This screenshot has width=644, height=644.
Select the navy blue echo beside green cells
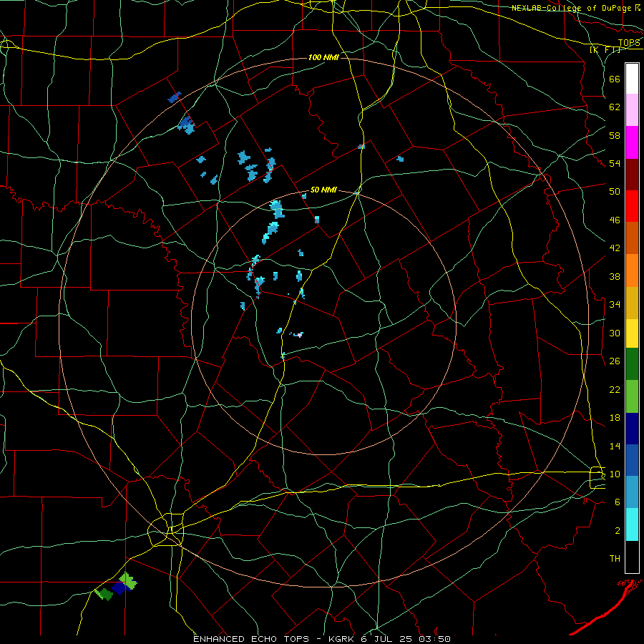(x=120, y=588)
